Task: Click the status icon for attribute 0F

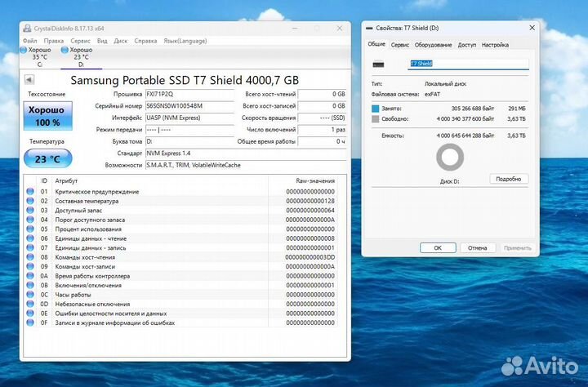Action: coord(30,322)
